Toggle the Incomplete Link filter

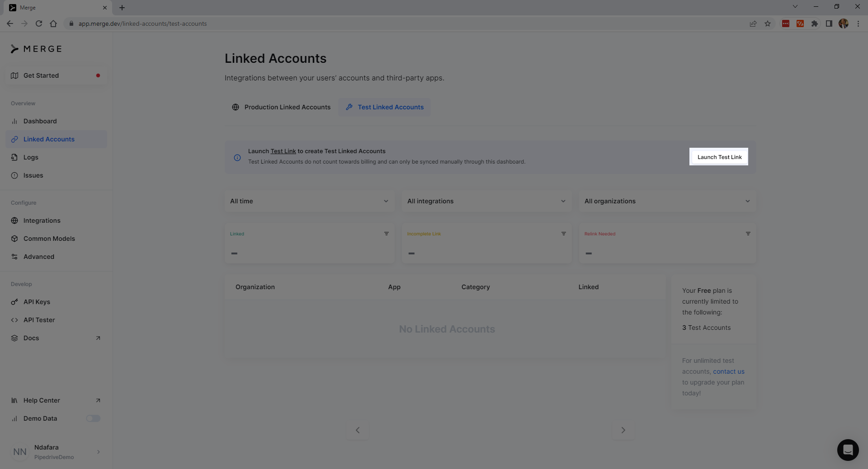tap(563, 234)
